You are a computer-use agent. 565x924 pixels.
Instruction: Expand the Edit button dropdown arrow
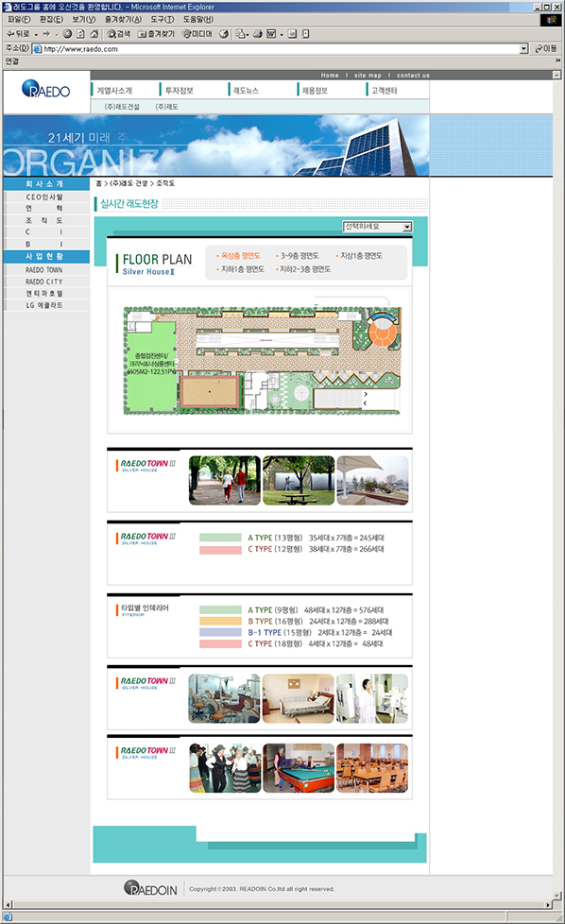282,34
